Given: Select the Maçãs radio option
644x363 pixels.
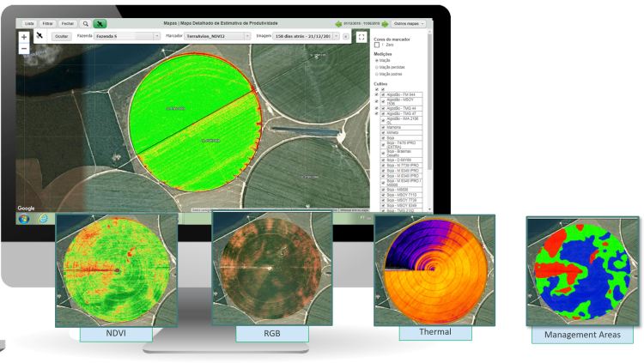Looking at the screenshot, I should click(377, 60).
